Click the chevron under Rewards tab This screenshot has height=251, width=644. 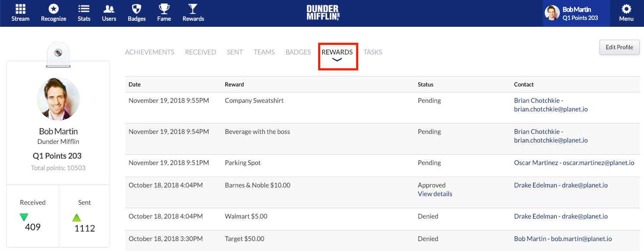[337, 60]
